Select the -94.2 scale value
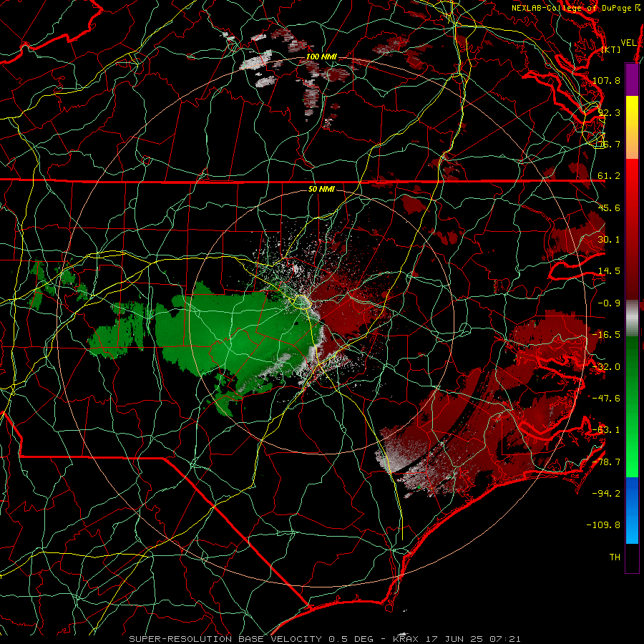 click(606, 494)
